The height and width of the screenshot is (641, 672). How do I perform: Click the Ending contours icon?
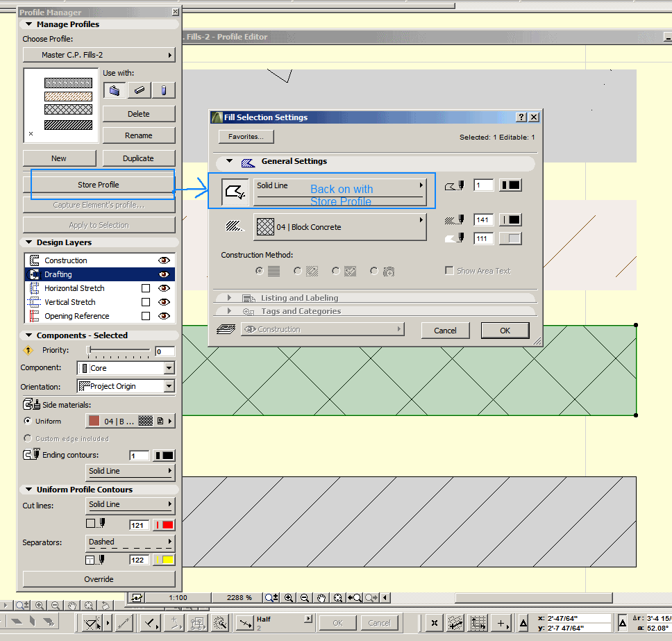coord(31,453)
